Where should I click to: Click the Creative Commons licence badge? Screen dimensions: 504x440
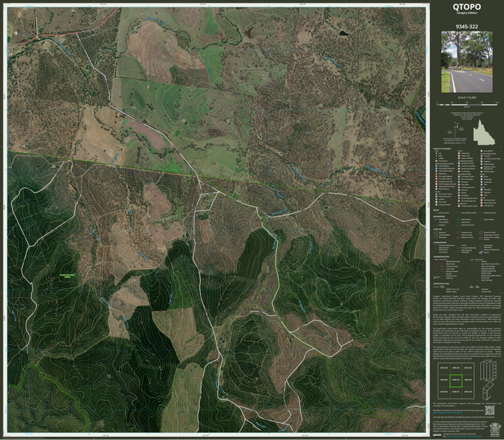[437, 435]
